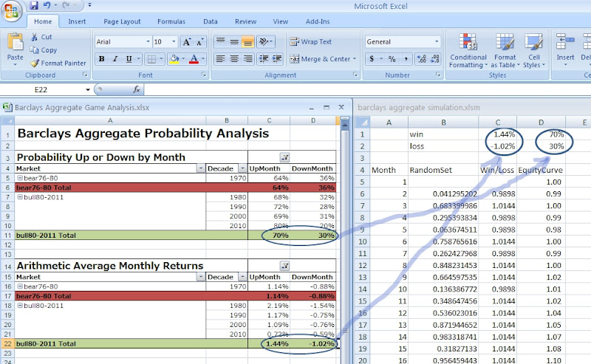Toggle Underline formatting

(x=129, y=59)
